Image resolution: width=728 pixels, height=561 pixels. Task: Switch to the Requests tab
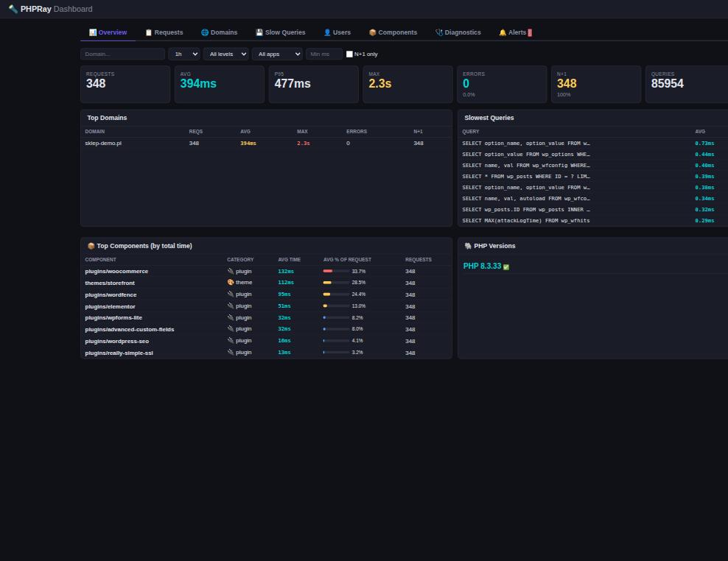pyautogui.click(x=164, y=32)
